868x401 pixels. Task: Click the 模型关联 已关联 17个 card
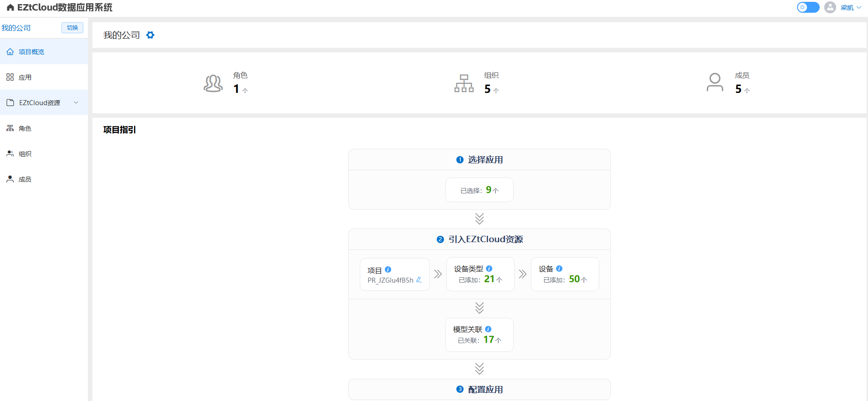[479, 335]
